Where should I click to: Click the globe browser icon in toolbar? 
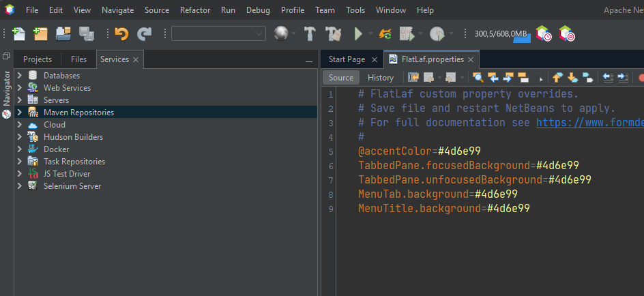tap(281, 33)
